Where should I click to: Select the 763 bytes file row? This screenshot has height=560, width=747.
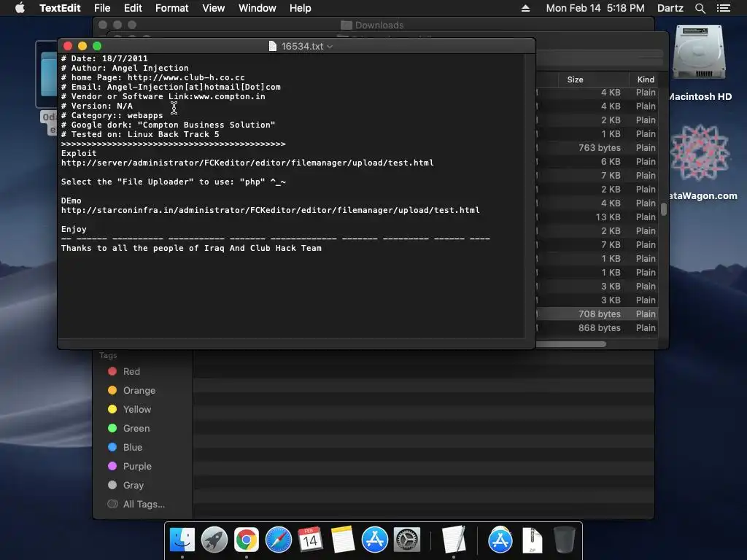coord(597,148)
